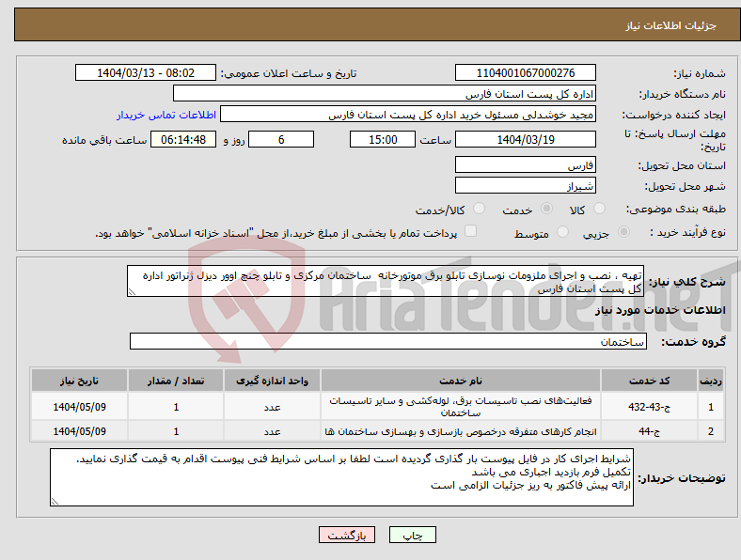The width and height of the screenshot is (741, 560).
Task: Click the unit عدد in row 1
Action: click(x=272, y=407)
